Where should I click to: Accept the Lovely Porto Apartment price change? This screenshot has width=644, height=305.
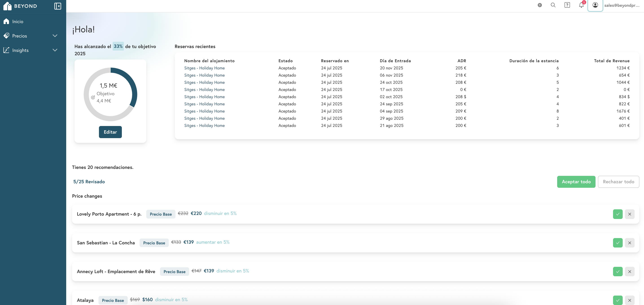click(618, 214)
